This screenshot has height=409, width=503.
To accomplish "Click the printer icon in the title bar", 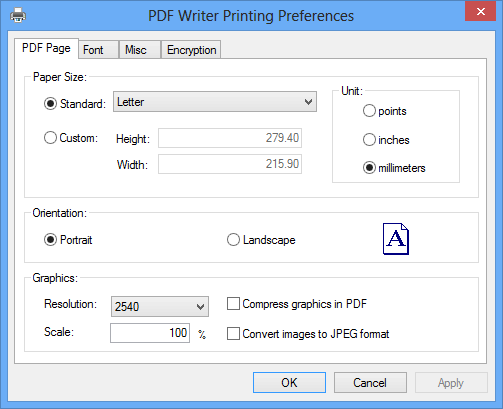I will 18,15.
